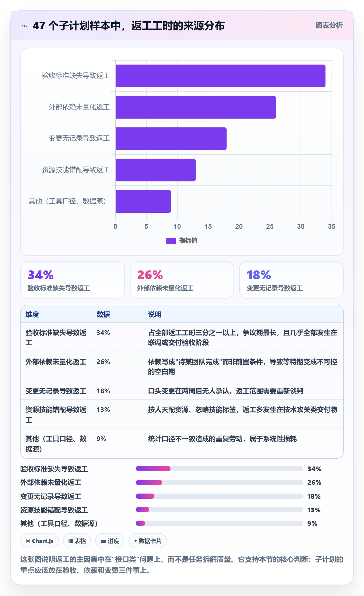Click the 其他（工具口径、数据源） progress bar at 9%
The height and width of the screenshot is (596, 364).
coord(219,523)
